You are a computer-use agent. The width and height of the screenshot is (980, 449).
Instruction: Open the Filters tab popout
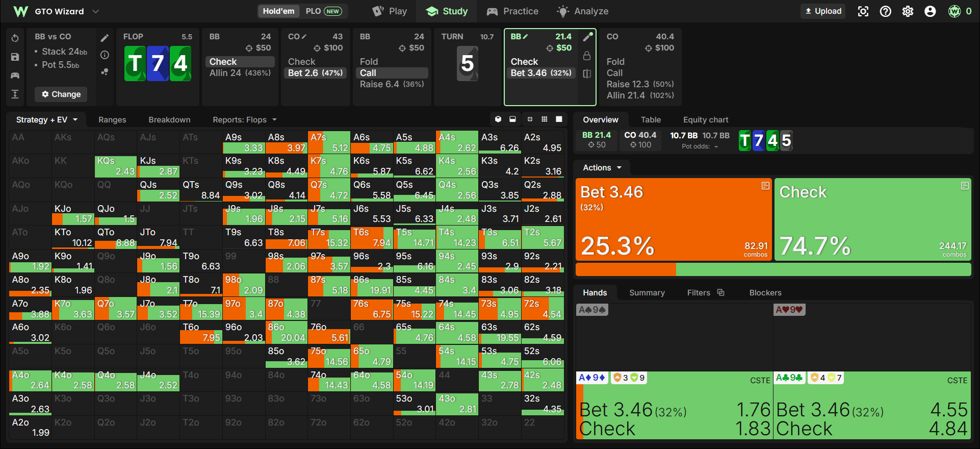point(720,292)
